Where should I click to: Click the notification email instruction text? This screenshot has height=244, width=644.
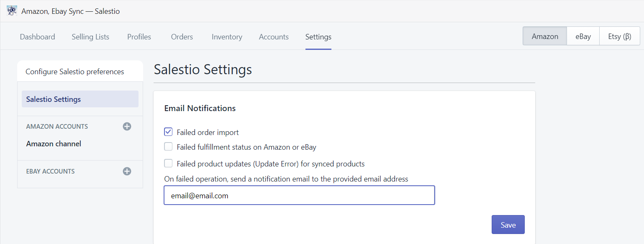(286, 179)
